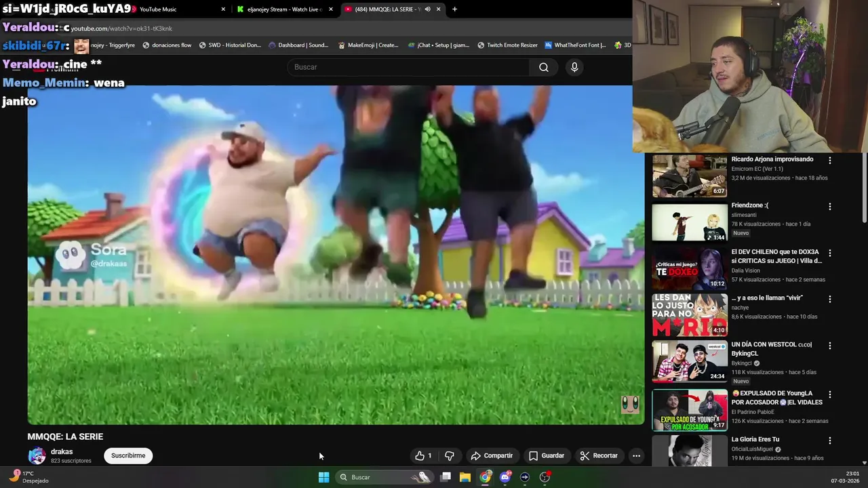Dislike the video with the thumbs-down icon
The width and height of the screenshot is (868, 488).
(x=449, y=455)
